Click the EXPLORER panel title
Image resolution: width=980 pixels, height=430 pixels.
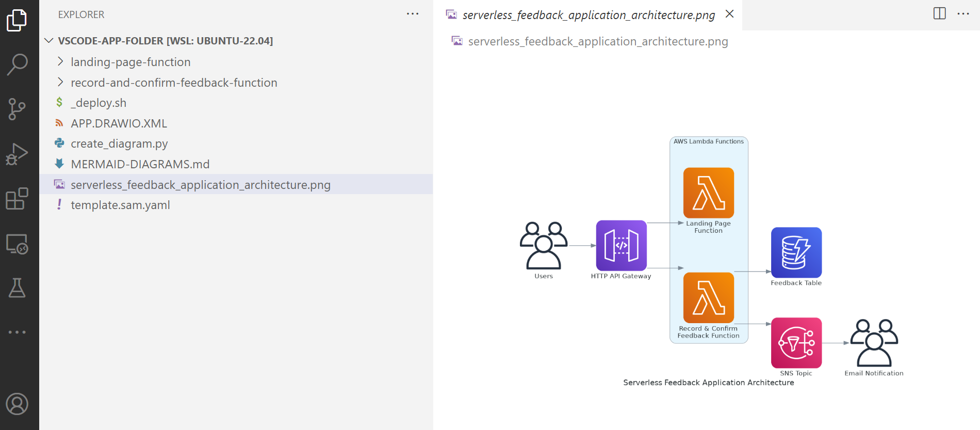pyautogui.click(x=81, y=14)
